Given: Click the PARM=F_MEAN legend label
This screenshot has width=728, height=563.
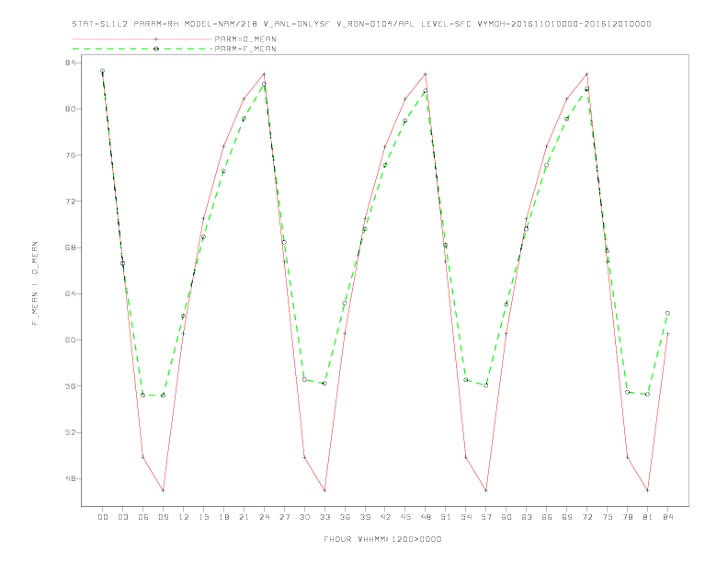Looking at the screenshot, I should (x=245, y=49).
